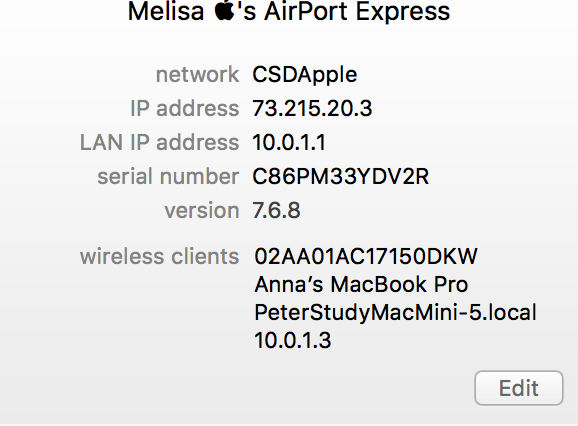
Task: Click the LAN IP address label
Action: click(160, 142)
